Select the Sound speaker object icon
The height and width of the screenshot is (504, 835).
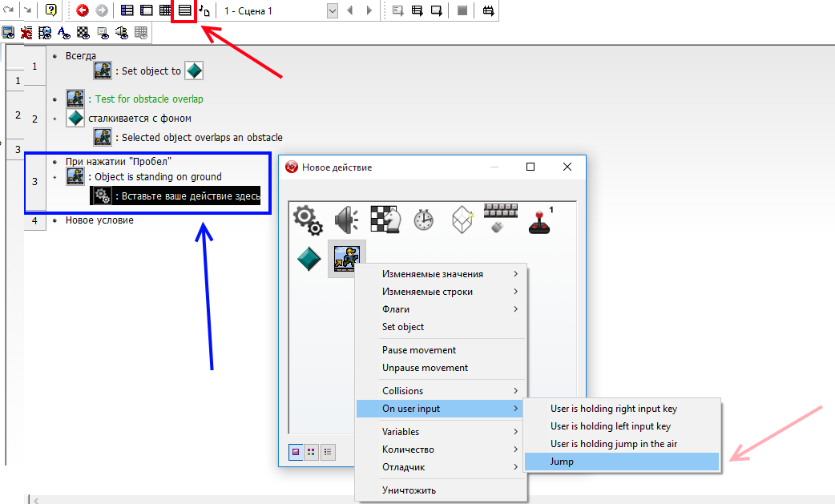tap(346, 219)
